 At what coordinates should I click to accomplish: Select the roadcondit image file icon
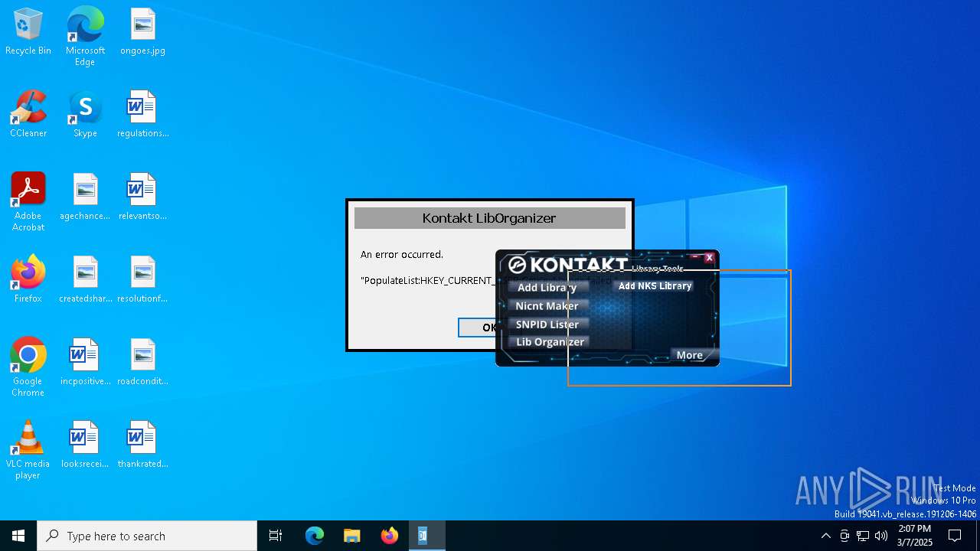142,363
